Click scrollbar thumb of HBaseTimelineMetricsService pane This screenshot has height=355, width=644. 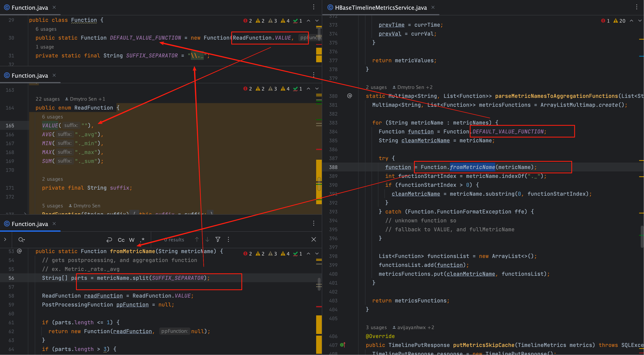(642, 236)
